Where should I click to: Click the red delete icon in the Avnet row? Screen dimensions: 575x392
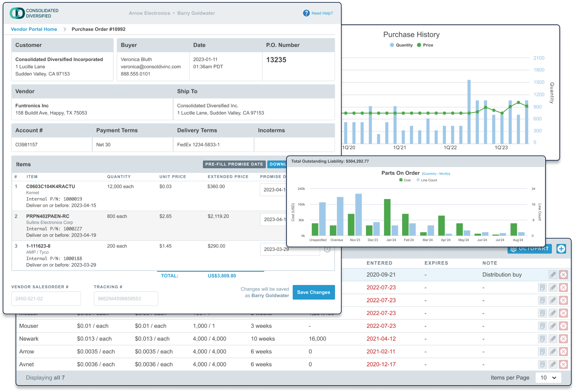563,365
